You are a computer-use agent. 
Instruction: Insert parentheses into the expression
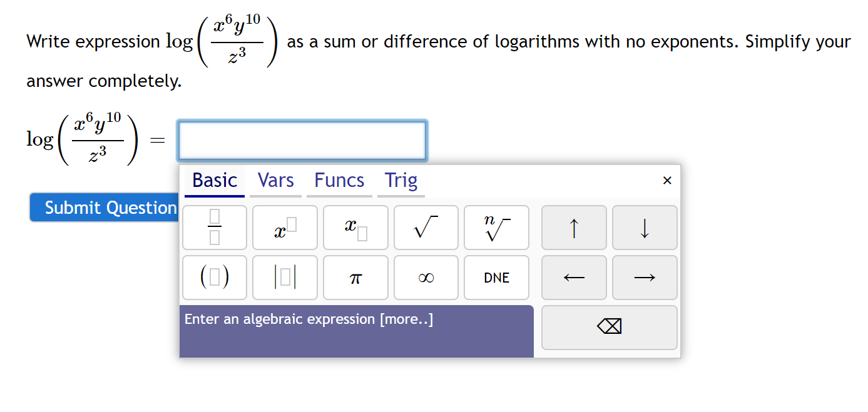coord(214,277)
